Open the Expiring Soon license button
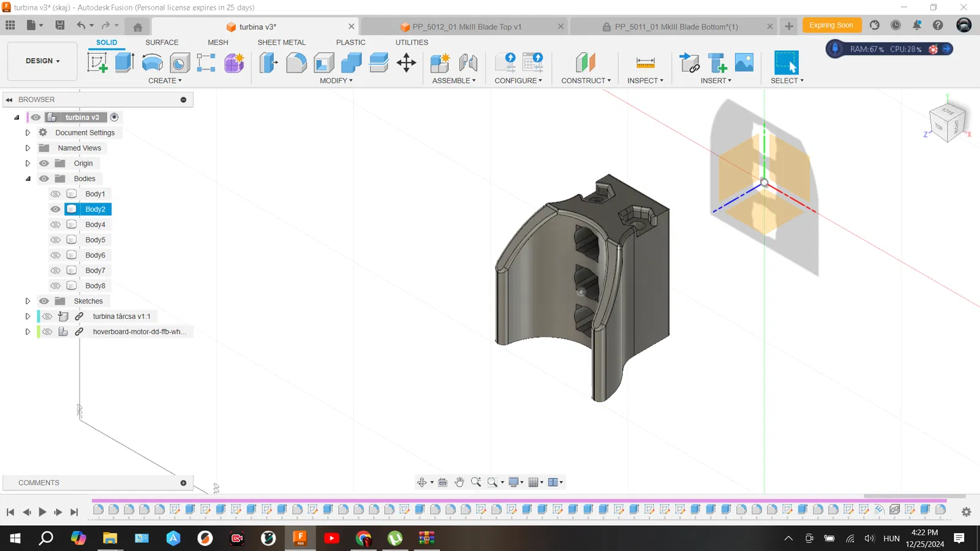 coord(831,25)
